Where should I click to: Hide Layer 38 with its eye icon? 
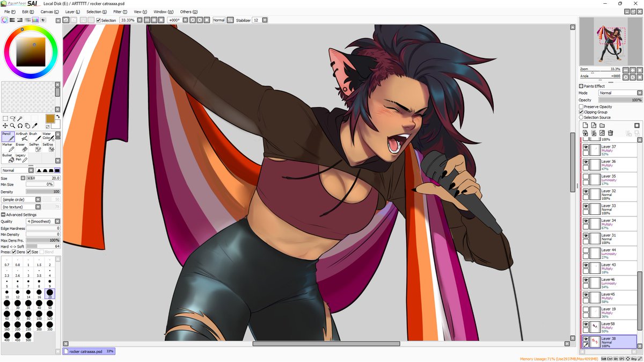click(x=586, y=339)
